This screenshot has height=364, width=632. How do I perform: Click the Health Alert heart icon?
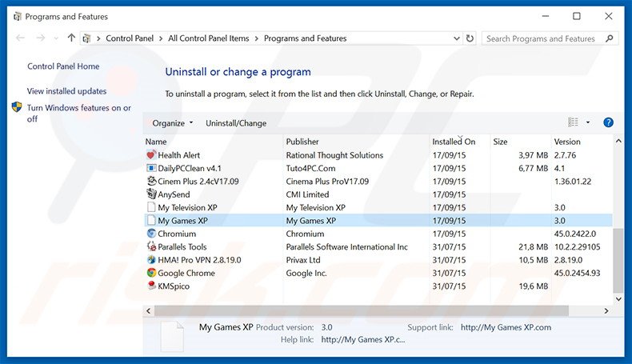[151, 154]
